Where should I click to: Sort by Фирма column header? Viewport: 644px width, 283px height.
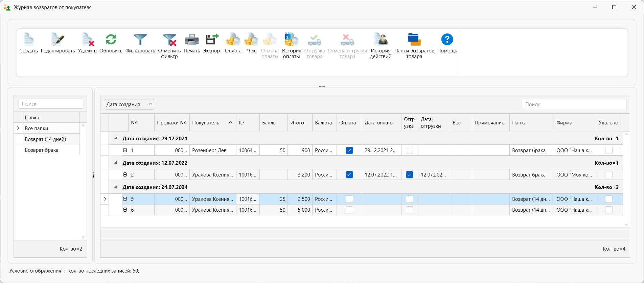(575, 123)
